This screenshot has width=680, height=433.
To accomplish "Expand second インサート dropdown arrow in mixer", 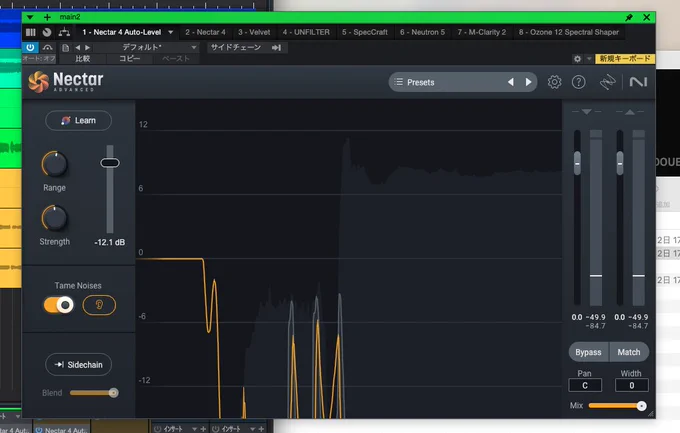I will pos(252,429).
